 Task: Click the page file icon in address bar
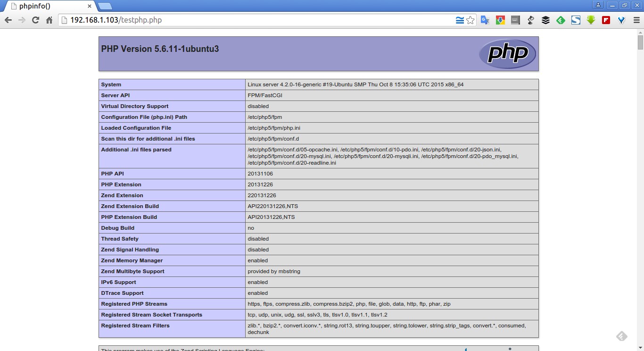64,20
